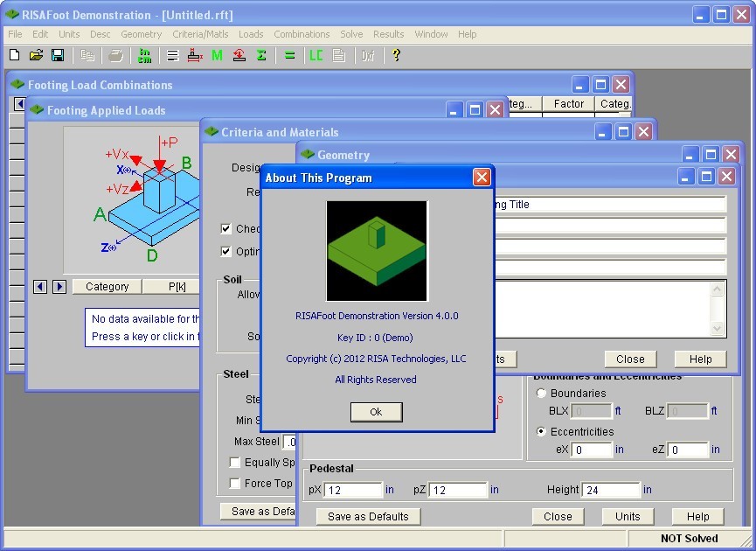This screenshot has width=756, height=551.
Task: Open the Criteria/Matls menu
Action: [x=200, y=34]
